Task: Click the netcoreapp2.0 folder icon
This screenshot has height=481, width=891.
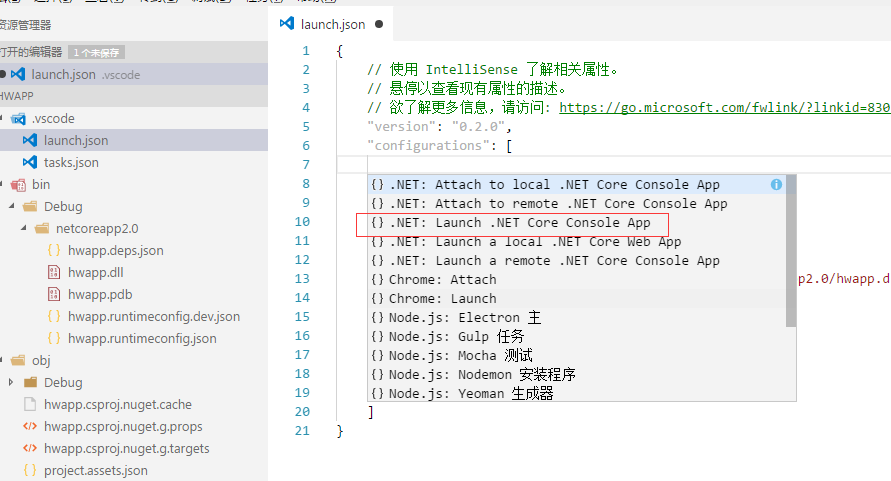Action: click(42, 229)
